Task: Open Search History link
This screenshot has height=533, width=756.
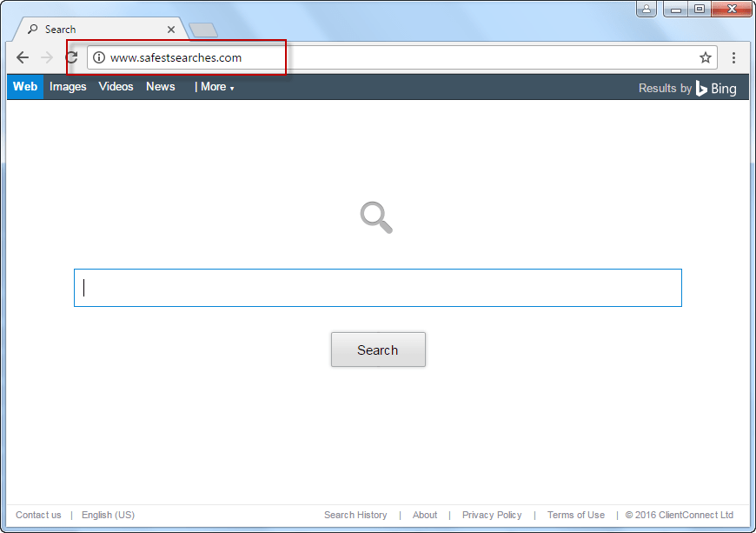Action: [355, 515]
